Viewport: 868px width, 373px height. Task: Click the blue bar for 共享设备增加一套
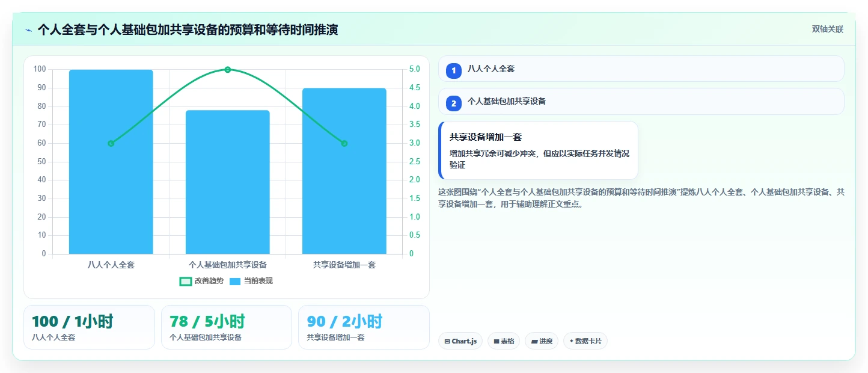344,171
